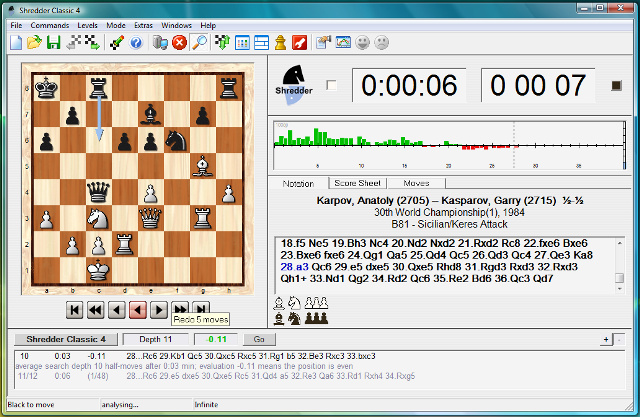Click the Go button
This screenshot has width=640, height=417.
pos(259,339)
